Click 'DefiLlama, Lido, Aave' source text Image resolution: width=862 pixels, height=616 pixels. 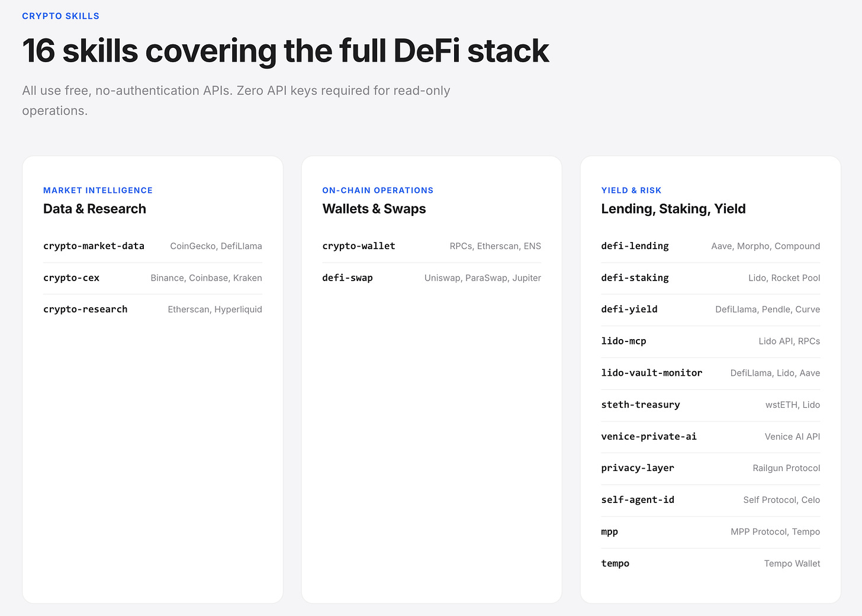pyautogui.click(x=775, y=373)
